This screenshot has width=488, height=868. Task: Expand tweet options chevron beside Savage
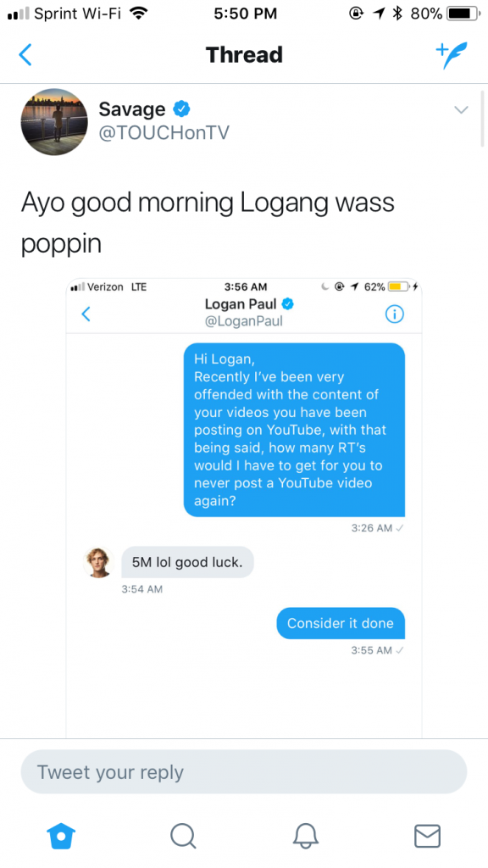click(x=462, y=109)
